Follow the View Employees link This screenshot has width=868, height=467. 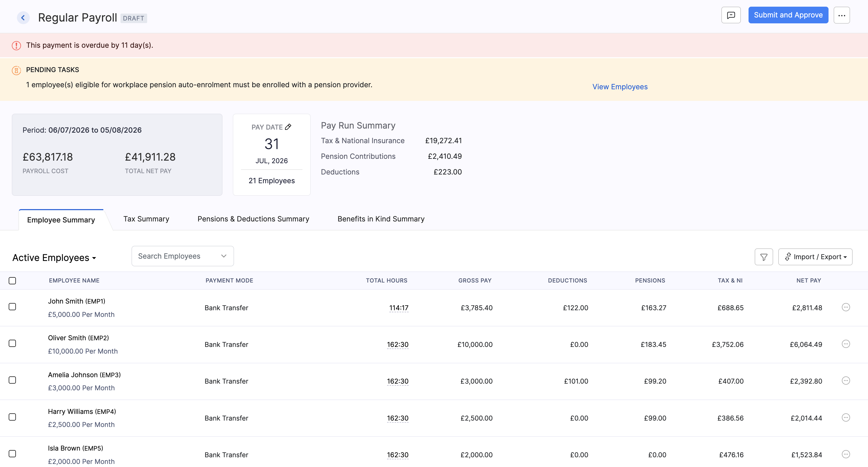pos(620,87)
